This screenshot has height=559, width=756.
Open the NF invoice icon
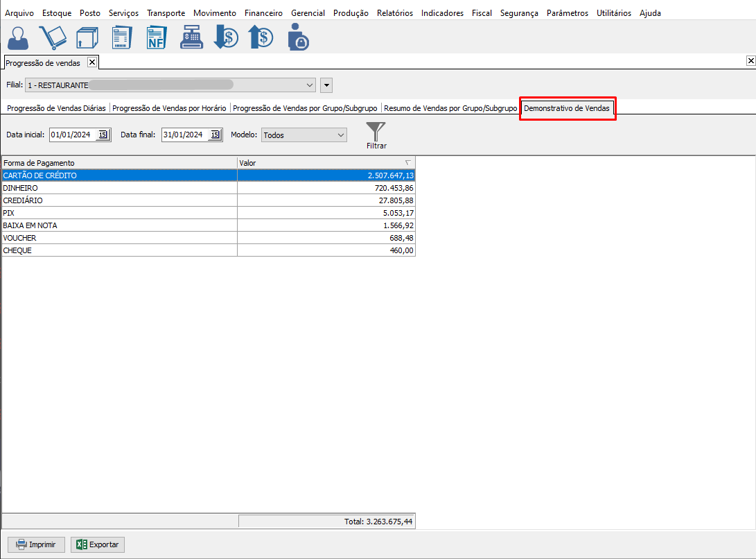point(157,37)
